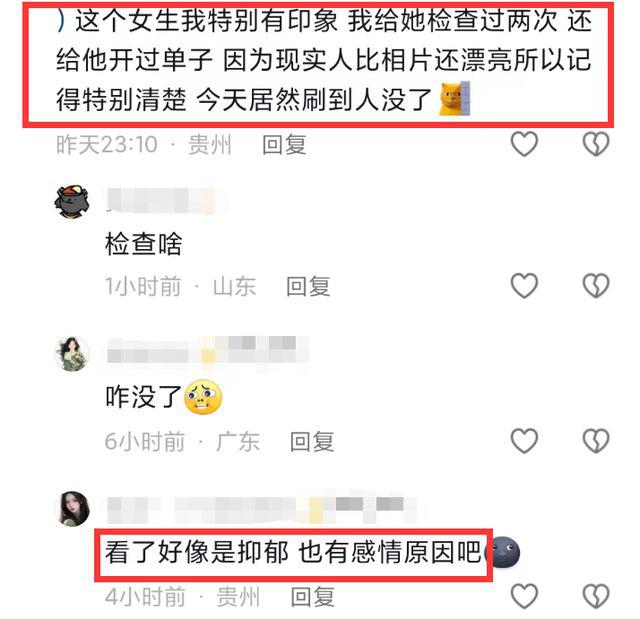
Task: Reply to the 检查啥 comment
Action: point(308,286)
